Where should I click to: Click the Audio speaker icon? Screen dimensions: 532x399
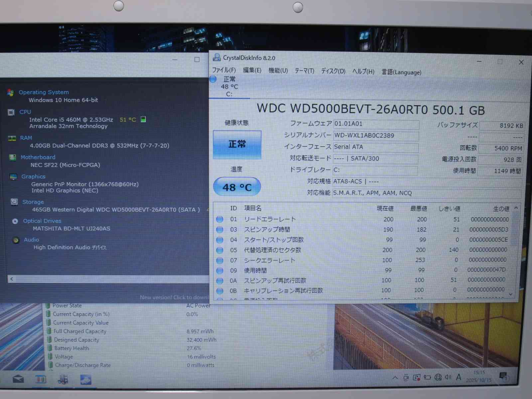click(x=16, y=240)
